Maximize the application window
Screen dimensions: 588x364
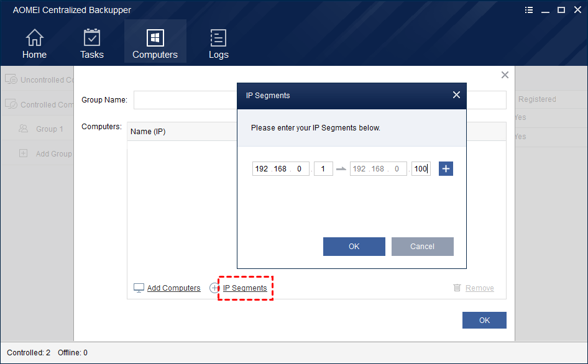(561, 10)
